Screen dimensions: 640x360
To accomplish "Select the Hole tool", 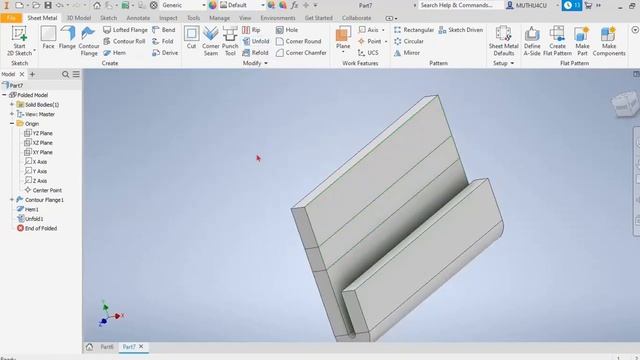I will point(287,30).
